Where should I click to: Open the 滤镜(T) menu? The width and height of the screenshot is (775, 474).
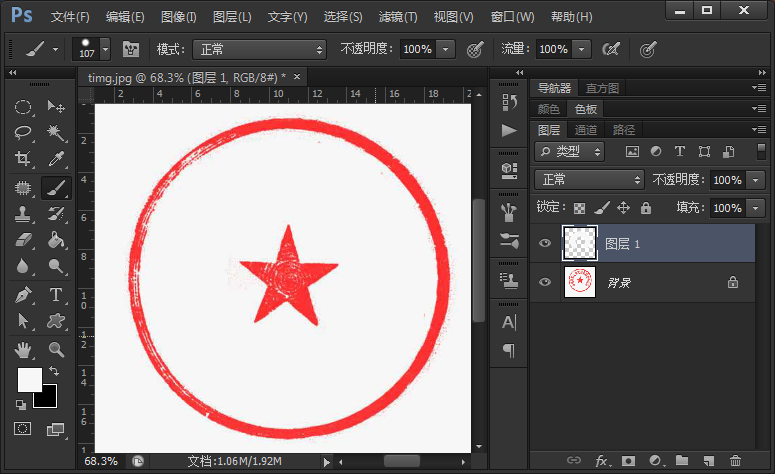click(398, 17)
